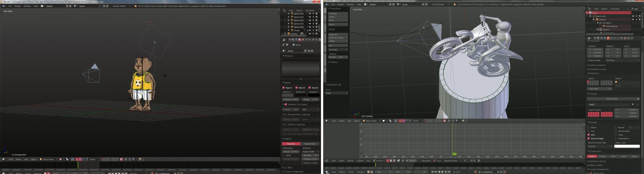This screenshot has height=174, width=644.
Task: Open Cycles Render engine dropdown
Action: pos(440,4)
